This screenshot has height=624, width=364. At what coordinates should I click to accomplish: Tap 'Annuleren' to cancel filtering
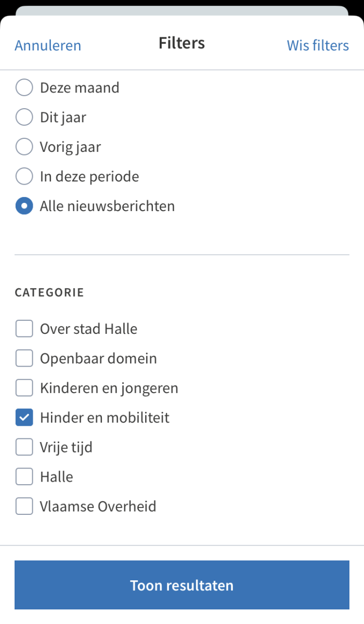click(x=47, y=46)
